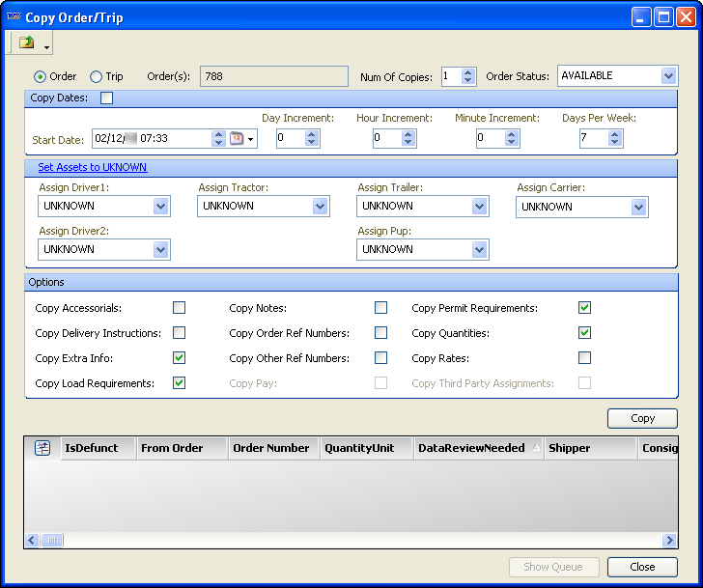703x588 pixels.
Task: Select the Trip radio button
Action: 97,76
